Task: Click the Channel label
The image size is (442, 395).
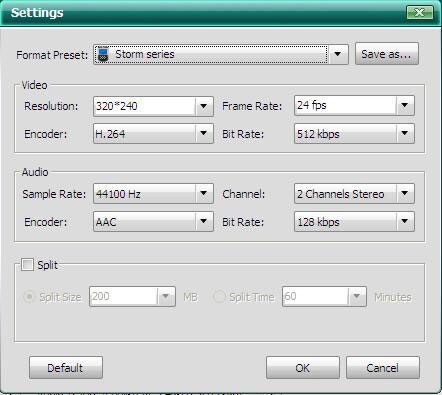Action: point(244,194)
